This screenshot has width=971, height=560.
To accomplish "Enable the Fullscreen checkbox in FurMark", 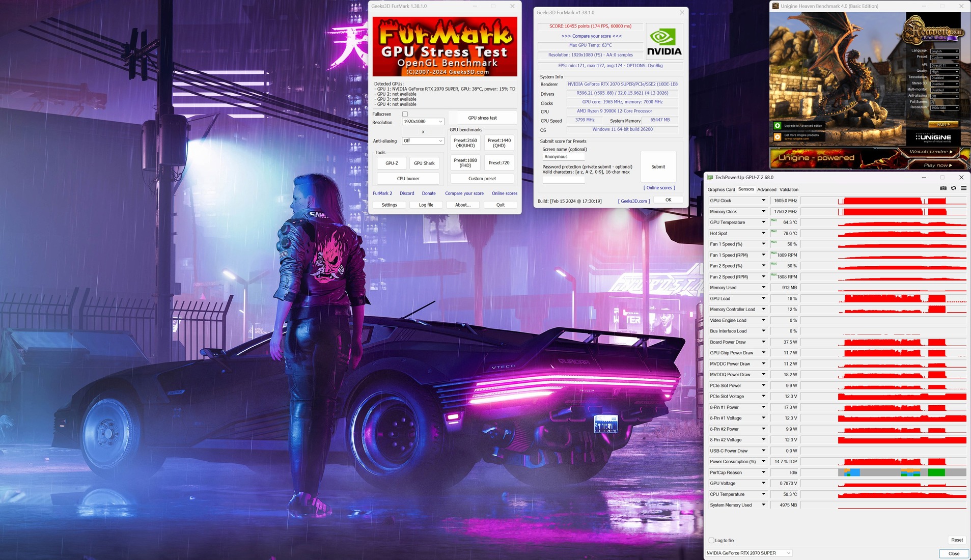I will [x=405, y=114].
